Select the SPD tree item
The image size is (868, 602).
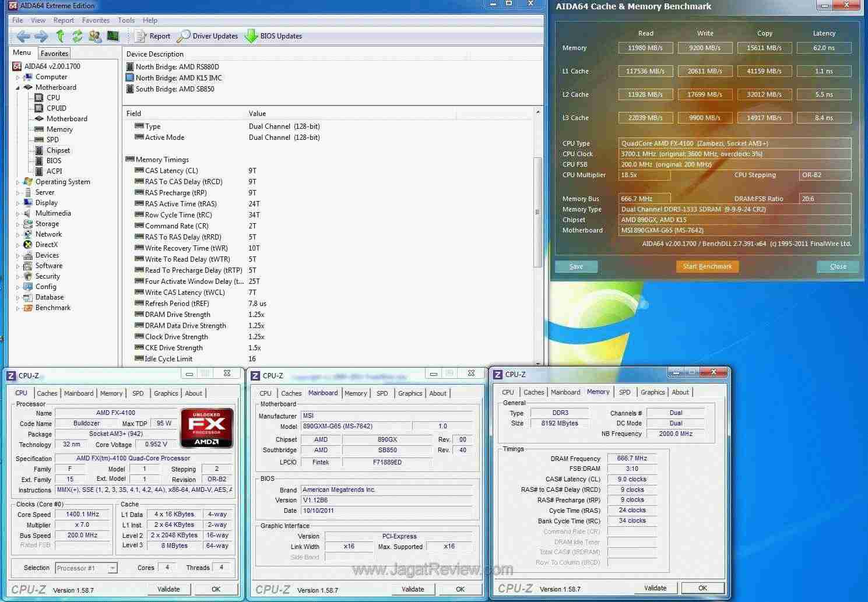tap(52, 140)
